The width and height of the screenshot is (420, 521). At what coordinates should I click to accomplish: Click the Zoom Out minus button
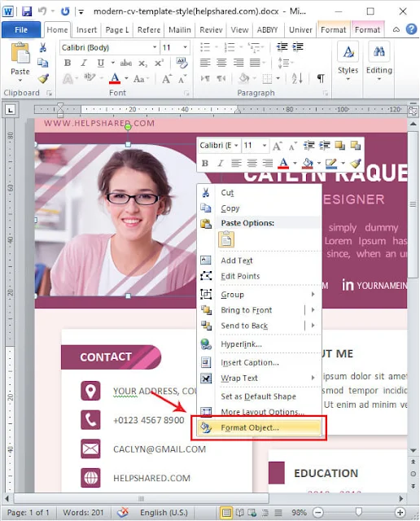318,512
